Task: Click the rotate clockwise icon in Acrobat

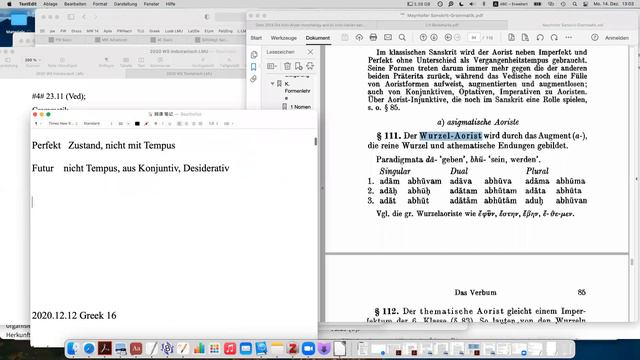Action: tap(554, 38)
